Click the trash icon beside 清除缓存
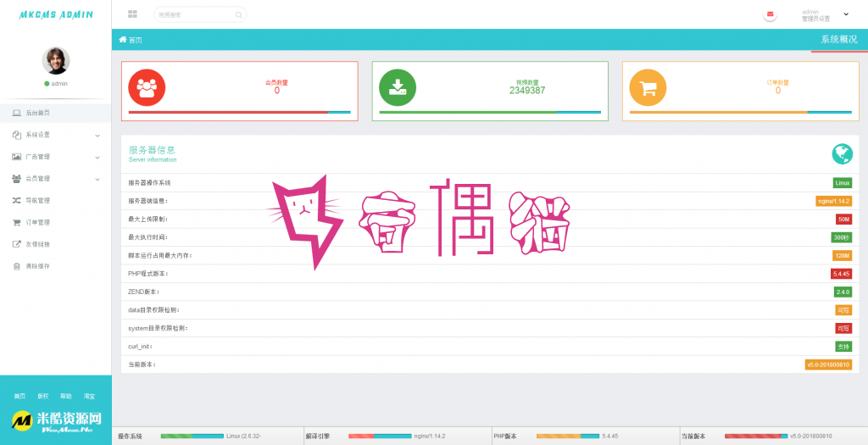The height and width of the screenshot is (445, 868). [x=17, y=266]
